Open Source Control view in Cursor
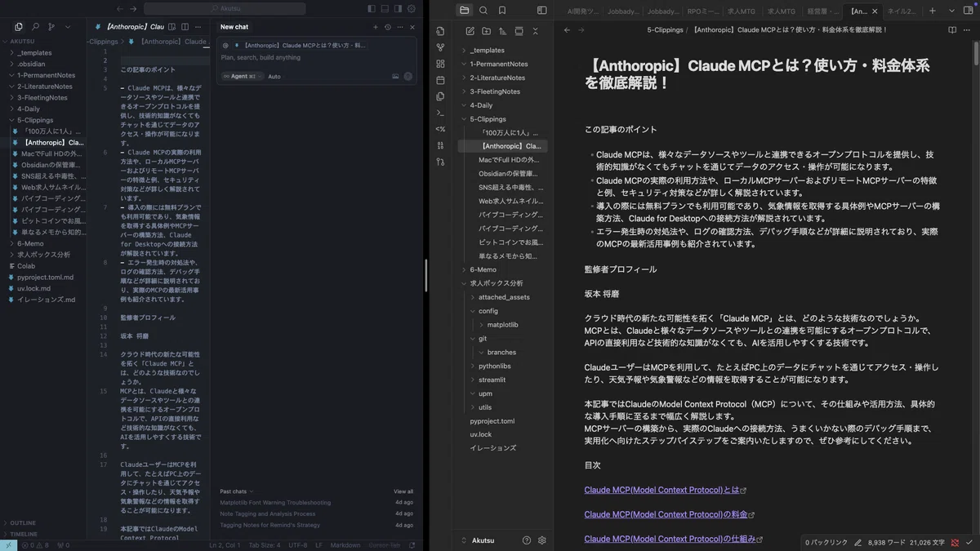This screenshot has width=980, height=551. tap(51, 27)
